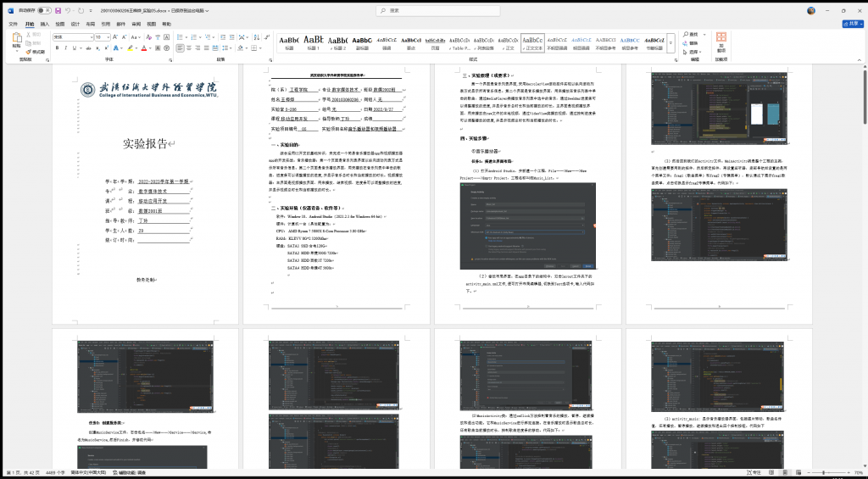Click the user account avatar
The width and height of the screenshot is (868, 479).
click(810, 11)
